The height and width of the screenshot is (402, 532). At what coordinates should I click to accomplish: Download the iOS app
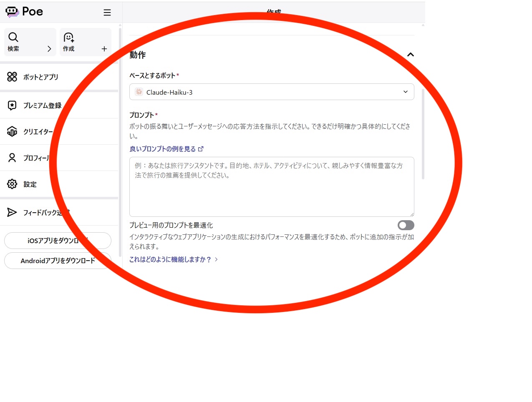(58, 241)
